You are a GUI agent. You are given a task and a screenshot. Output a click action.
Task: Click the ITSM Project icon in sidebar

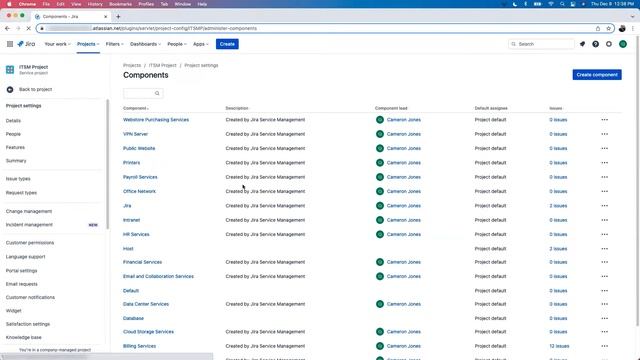[x=10, y=70]
